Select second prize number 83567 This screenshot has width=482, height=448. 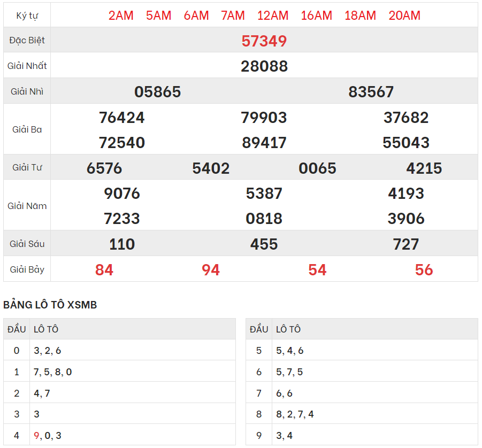[371, 92]
